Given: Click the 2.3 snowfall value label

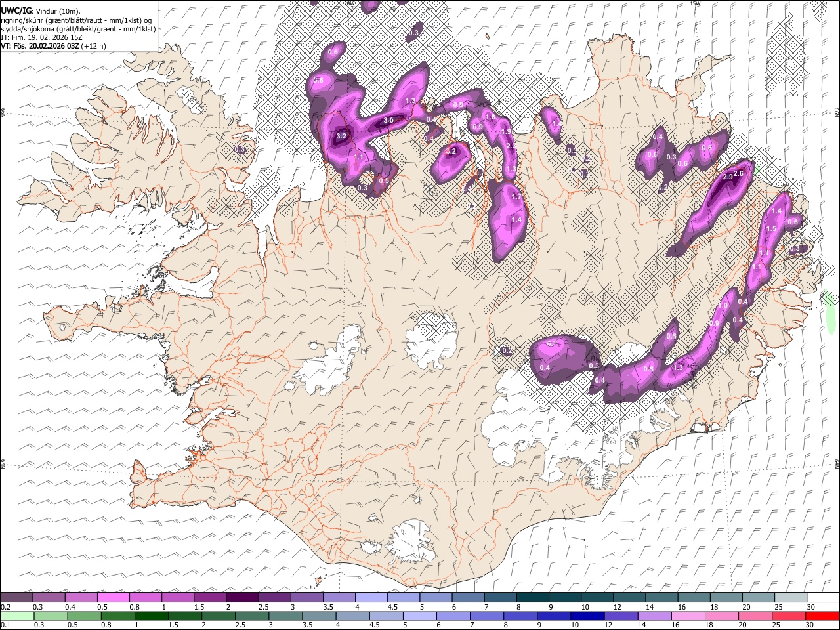Looking at the screenshot, I should coord(511,146).
